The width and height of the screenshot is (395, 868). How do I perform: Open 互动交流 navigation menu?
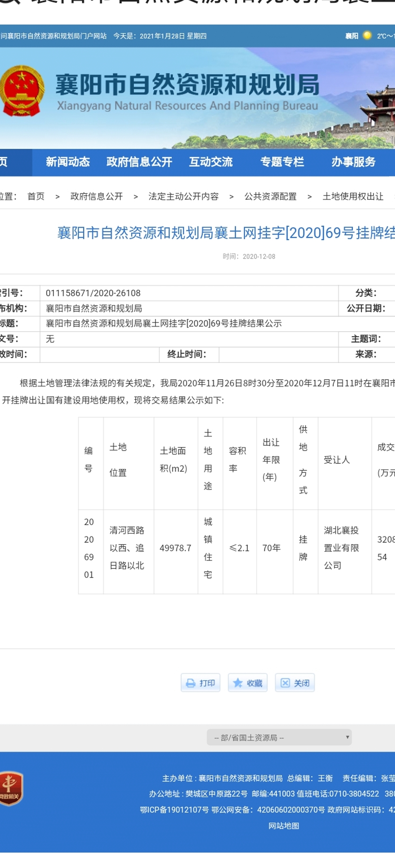[211, 162]
